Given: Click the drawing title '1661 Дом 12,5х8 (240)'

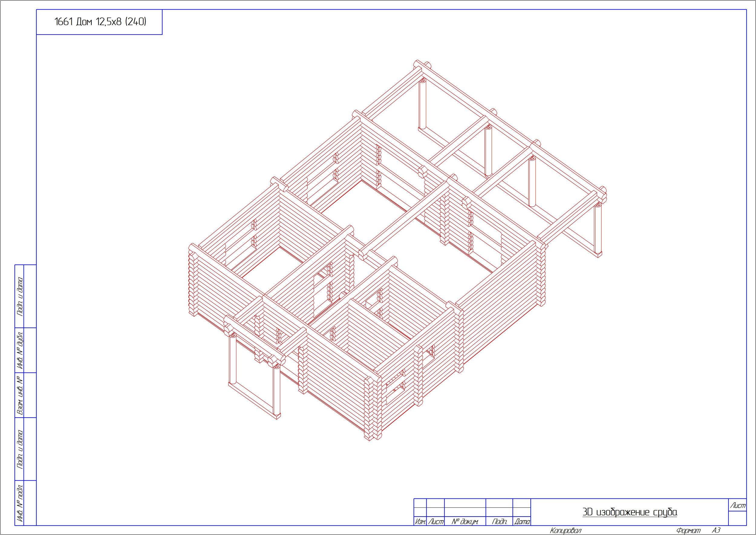Looking at the screenshot, I should pyautogui.click(x=100, y=22).
